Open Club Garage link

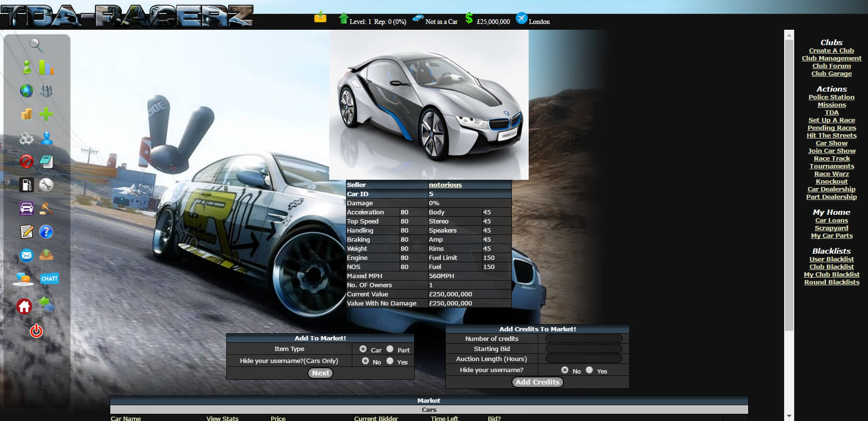click(832, 73)
